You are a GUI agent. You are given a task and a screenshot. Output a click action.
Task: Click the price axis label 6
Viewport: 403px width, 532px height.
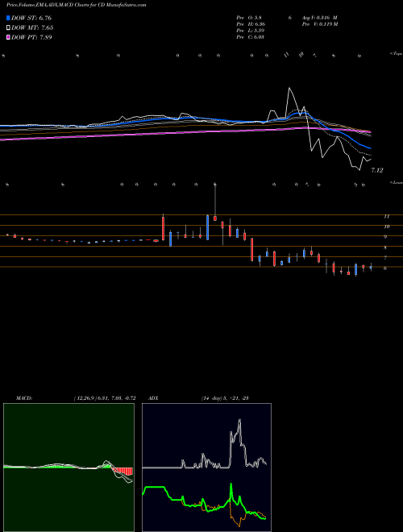pyautogui.click(x=385, y=268)
